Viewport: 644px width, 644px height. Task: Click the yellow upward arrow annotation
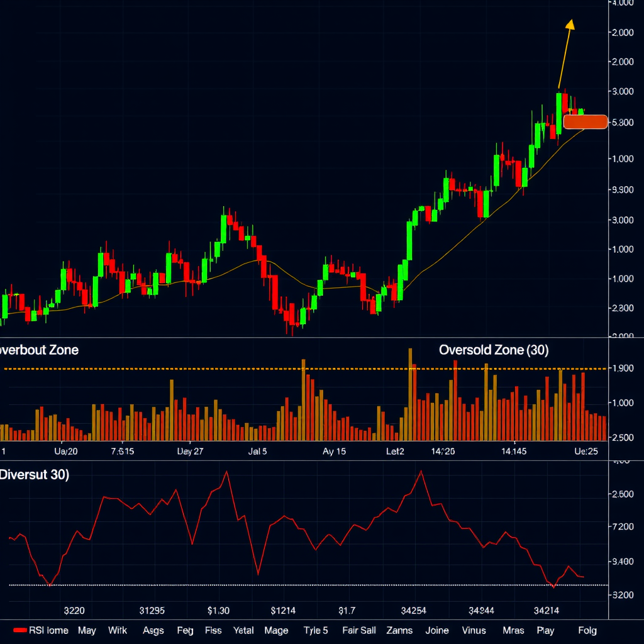click(566, 53)
